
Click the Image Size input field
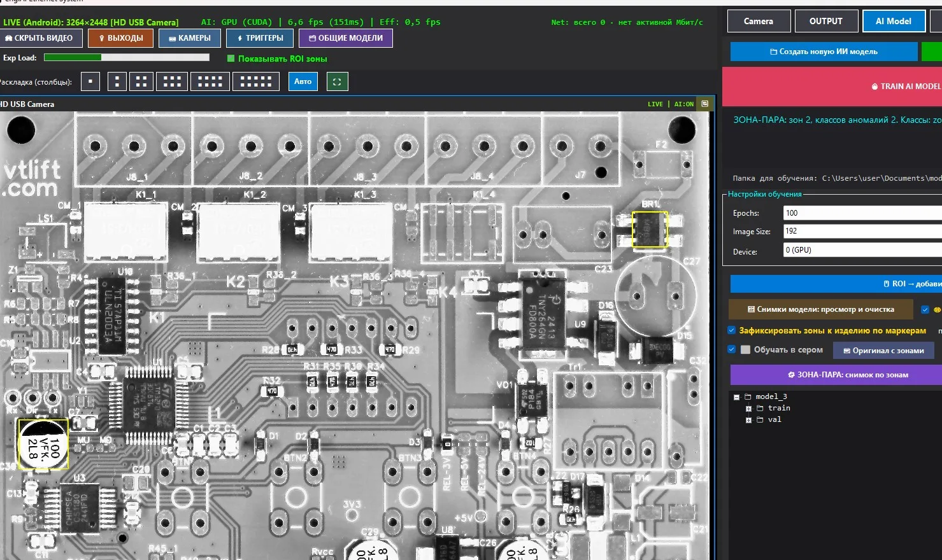tap(862, 231)
